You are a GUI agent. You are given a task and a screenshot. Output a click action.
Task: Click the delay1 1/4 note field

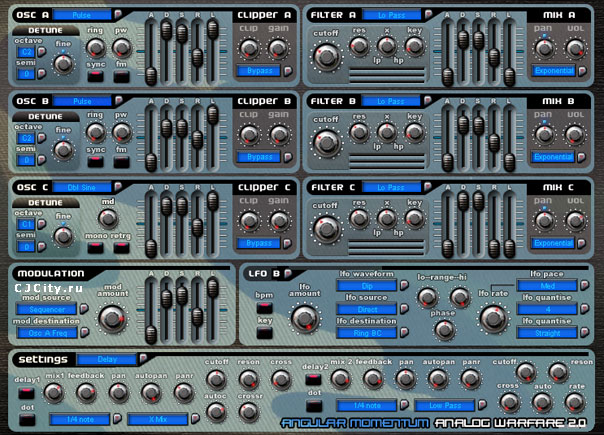click(x=80, y=419)
